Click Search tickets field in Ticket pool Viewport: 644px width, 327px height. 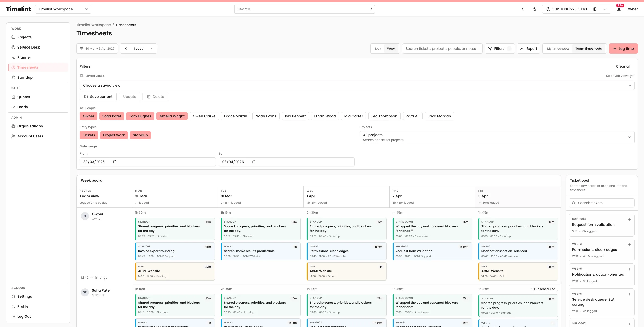[x=601, y=203]
